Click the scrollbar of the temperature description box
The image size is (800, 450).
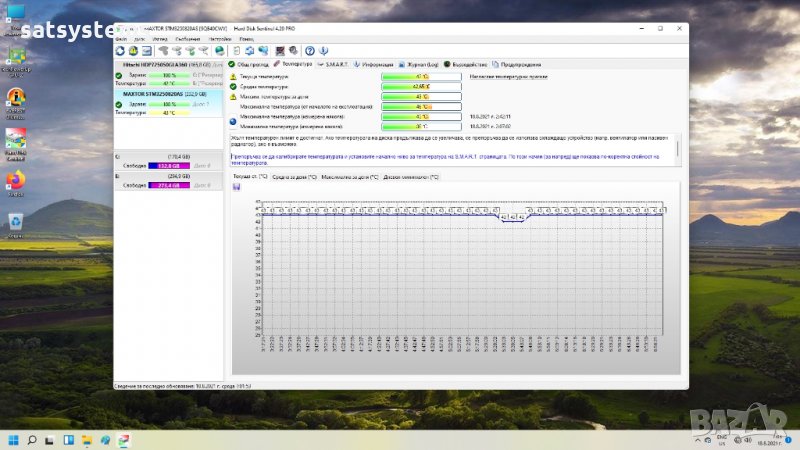[677, 149]
